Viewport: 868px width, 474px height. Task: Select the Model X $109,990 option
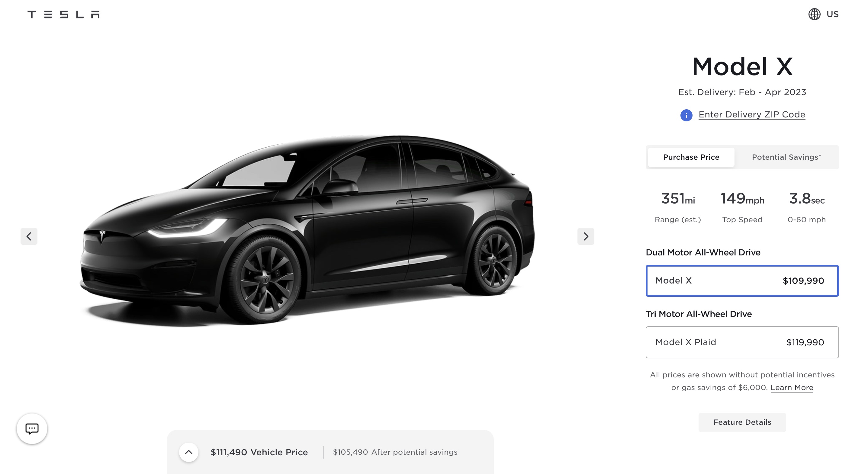click(742, 281)
